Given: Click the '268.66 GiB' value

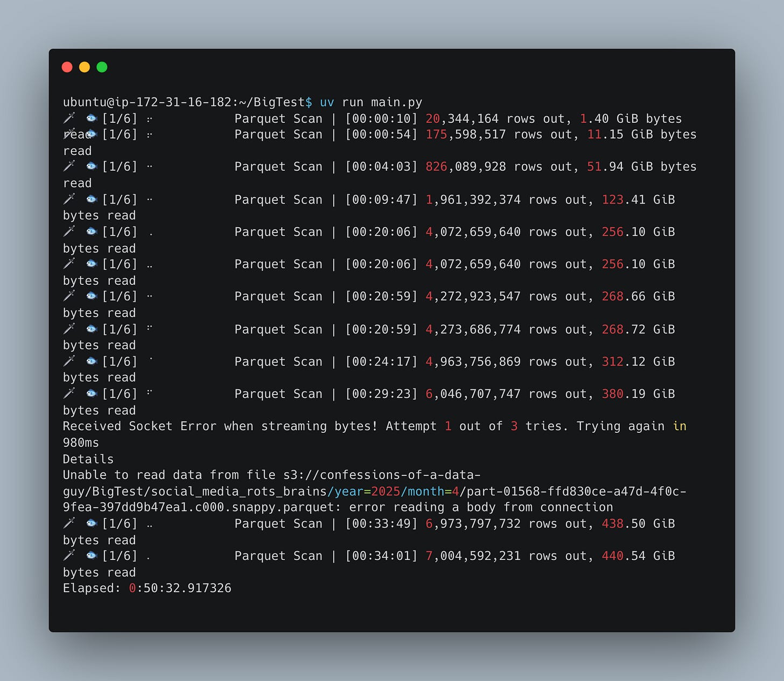Looking at the screenshot, I should pos(639,297).
